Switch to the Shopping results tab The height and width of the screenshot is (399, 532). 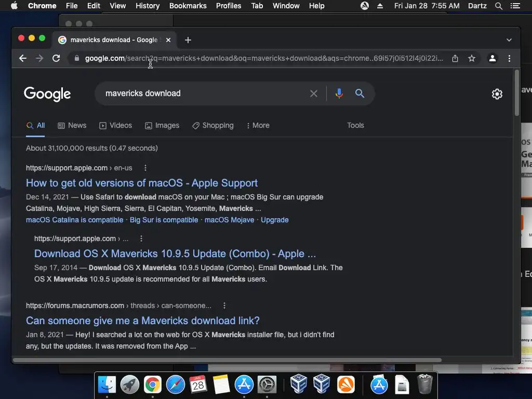point(212,126)
